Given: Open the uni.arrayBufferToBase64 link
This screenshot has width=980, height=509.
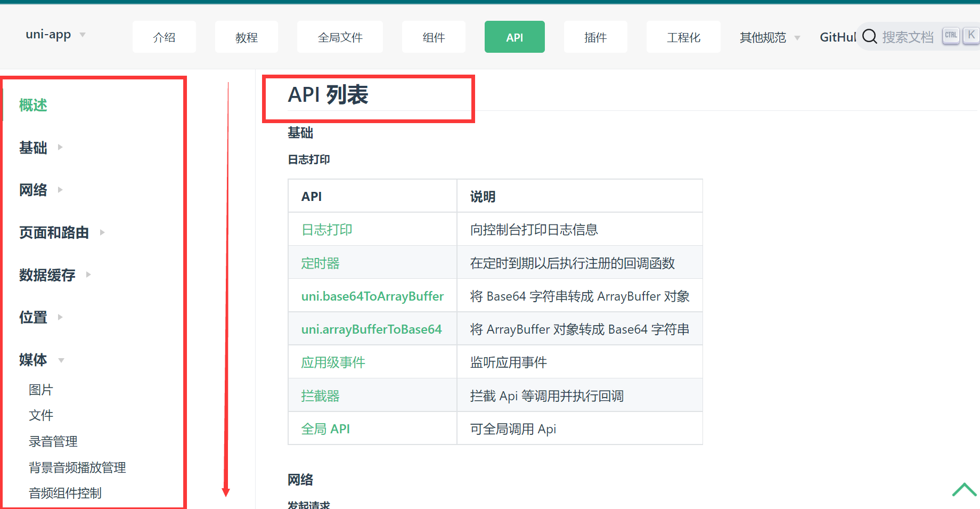Looking at the screenshot, I should click(372, 329).
